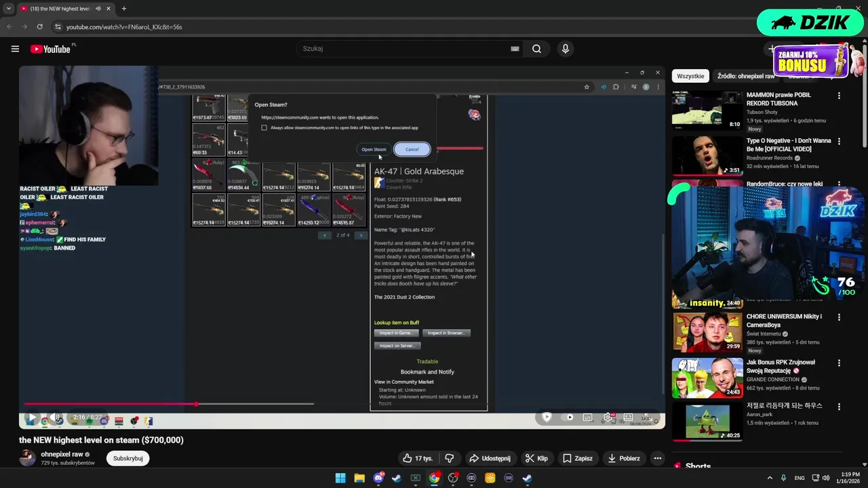
Task: Download video with Pobierz button
Action: pyautogui.click(x=623, y=458)
